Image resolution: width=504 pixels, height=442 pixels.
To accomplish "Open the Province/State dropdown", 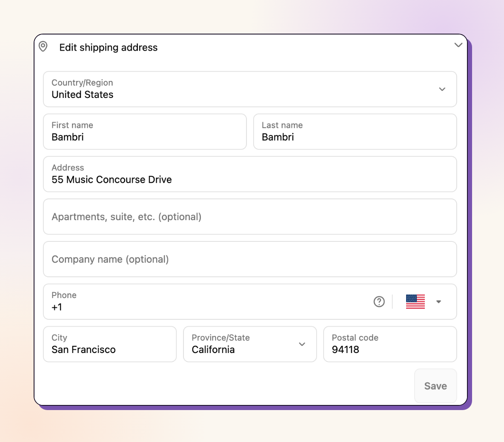I will tap(250, 344).
